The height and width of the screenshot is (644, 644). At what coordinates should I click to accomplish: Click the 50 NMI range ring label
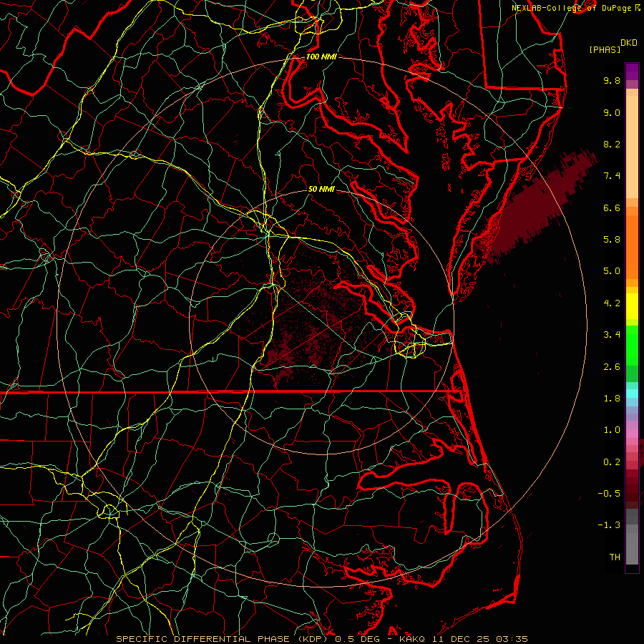tap(321, 189)
